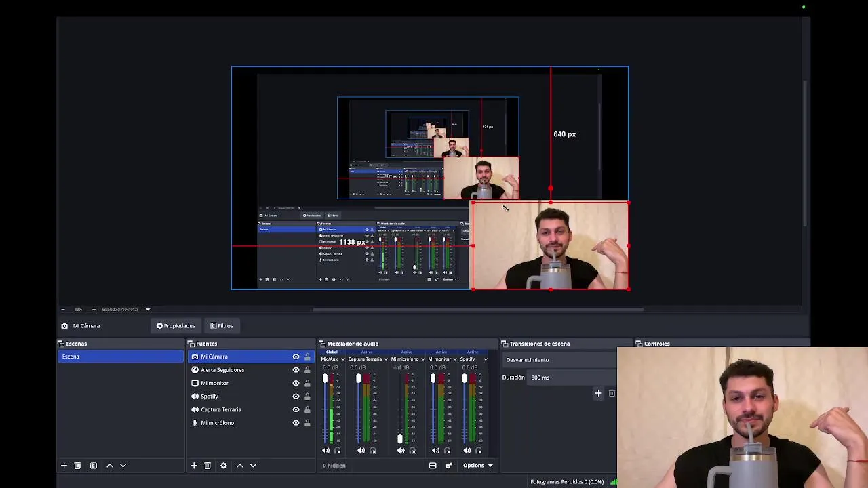868x488 pixels.
Task: Open Filtros for selected source
Action: pos(222,326)
